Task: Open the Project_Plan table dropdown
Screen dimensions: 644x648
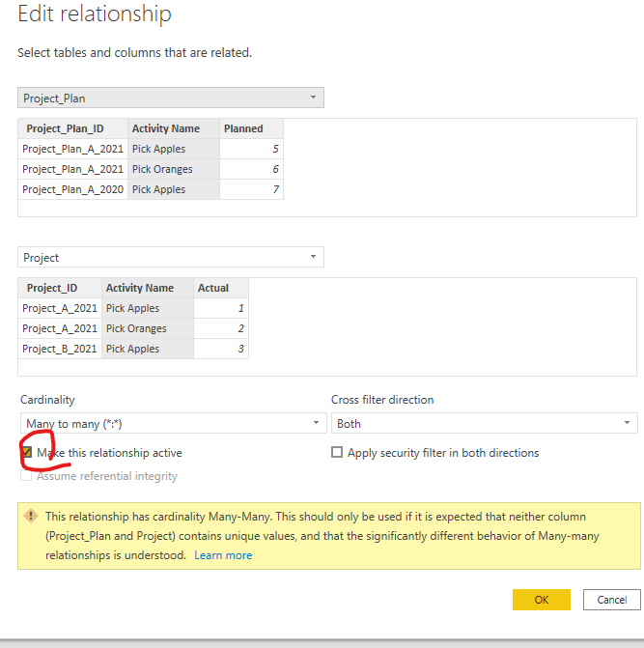Action: [x=171, y=98]
